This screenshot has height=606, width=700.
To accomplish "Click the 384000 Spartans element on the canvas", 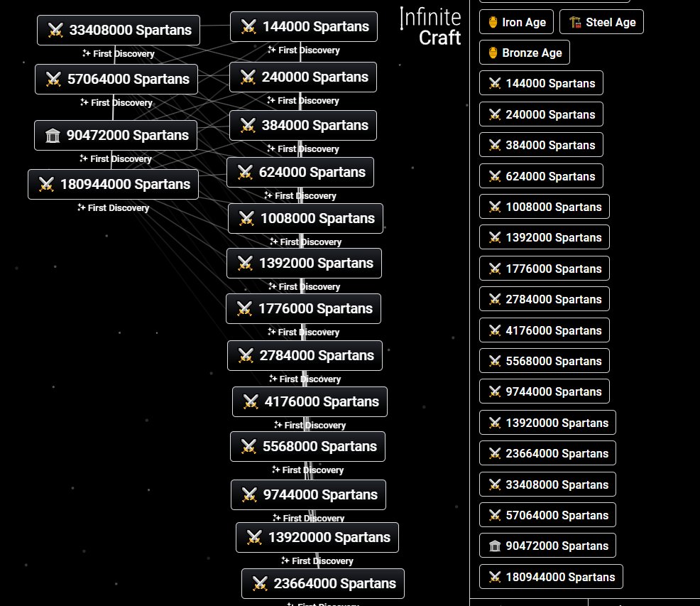I will [303, 125].
